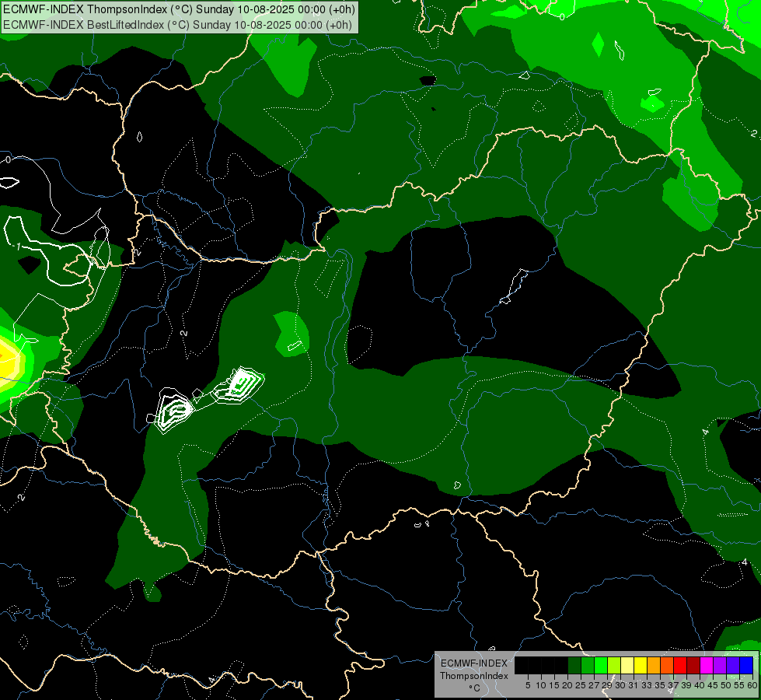Click the legend tick value '60'
Image resolution: width=761 pixels, height=700 pixels.
tap(752, 685)
